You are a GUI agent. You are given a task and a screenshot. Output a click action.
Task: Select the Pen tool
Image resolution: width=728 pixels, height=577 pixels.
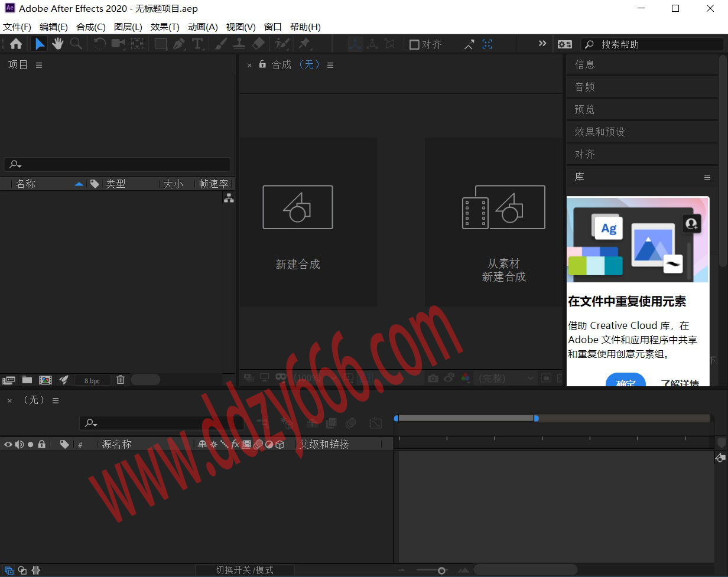tap(179, 44)
